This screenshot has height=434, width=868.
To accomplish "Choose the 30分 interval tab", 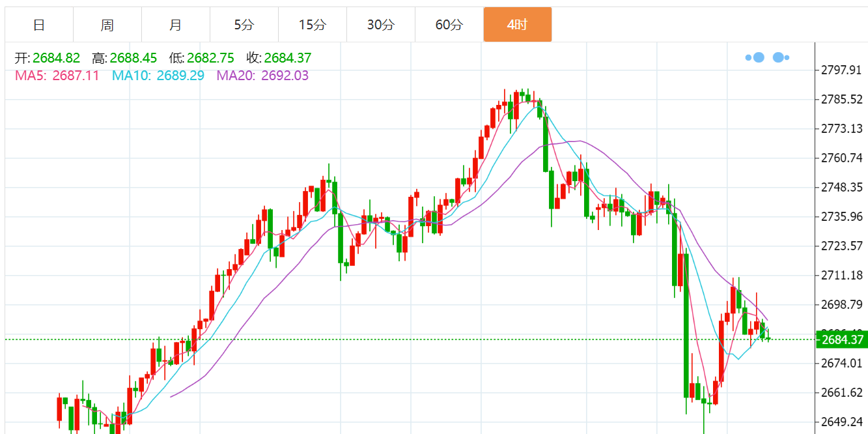I will [381, 25].
